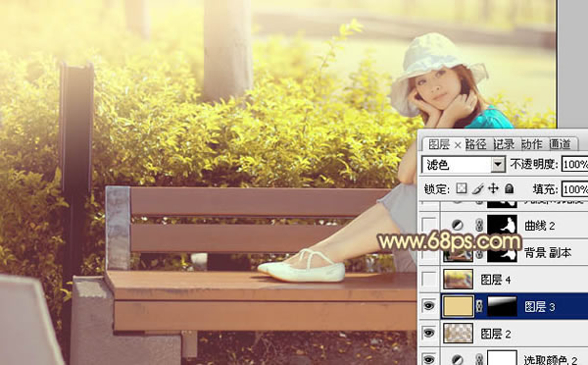Click the lock all padlock icon
Image resolution: width=588 pixels, height=365 pixels.
tap(510, 188)
